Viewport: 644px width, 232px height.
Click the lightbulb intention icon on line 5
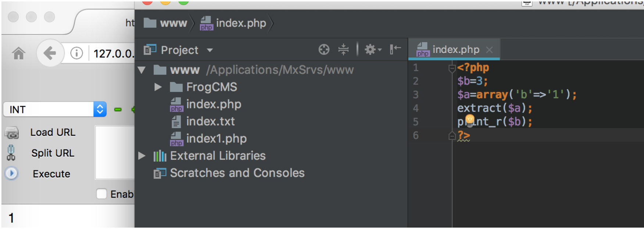469,119
